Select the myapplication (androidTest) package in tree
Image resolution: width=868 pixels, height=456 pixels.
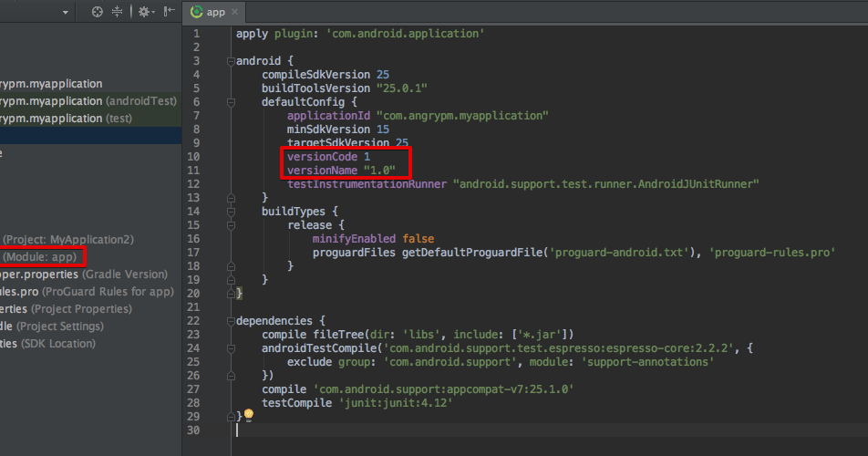pyautogui.click(x=91, y=100)
